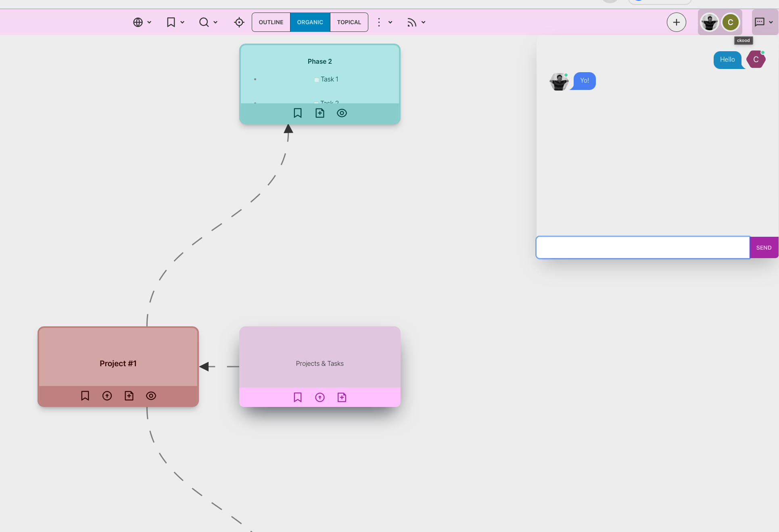Click upload arrow icon on Project #1 card
The image size is (779, 532).
point(107,396)
